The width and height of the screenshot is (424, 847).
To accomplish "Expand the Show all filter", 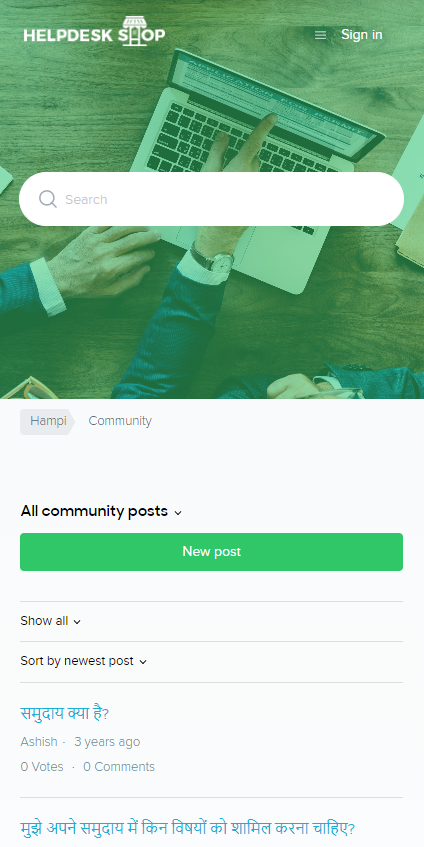I will [x=51, y=621].
